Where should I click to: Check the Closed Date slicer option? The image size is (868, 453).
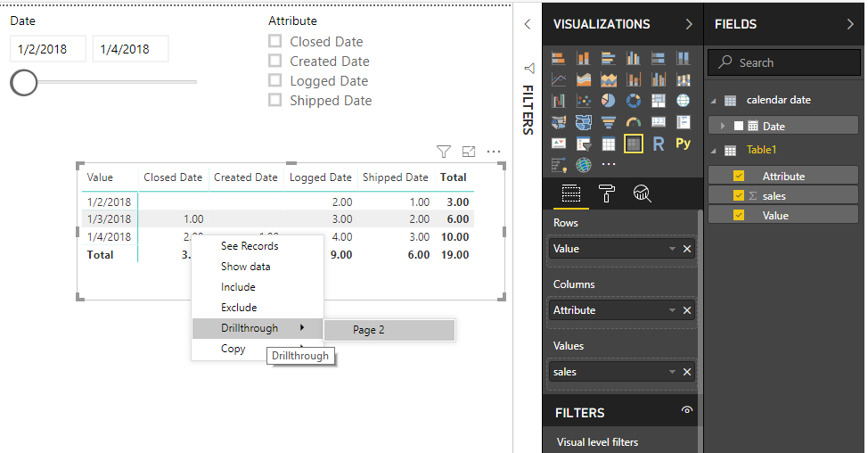274,41
